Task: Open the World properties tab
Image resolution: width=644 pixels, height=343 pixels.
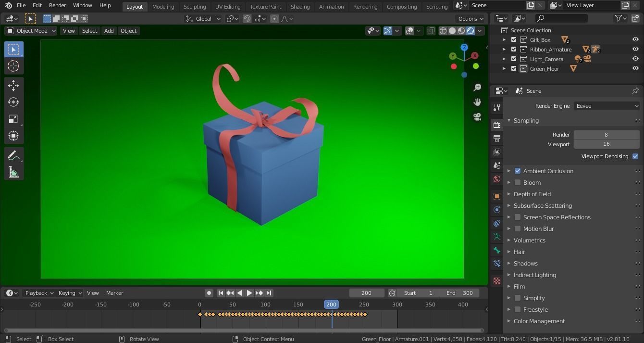Action: click(497, 179)
